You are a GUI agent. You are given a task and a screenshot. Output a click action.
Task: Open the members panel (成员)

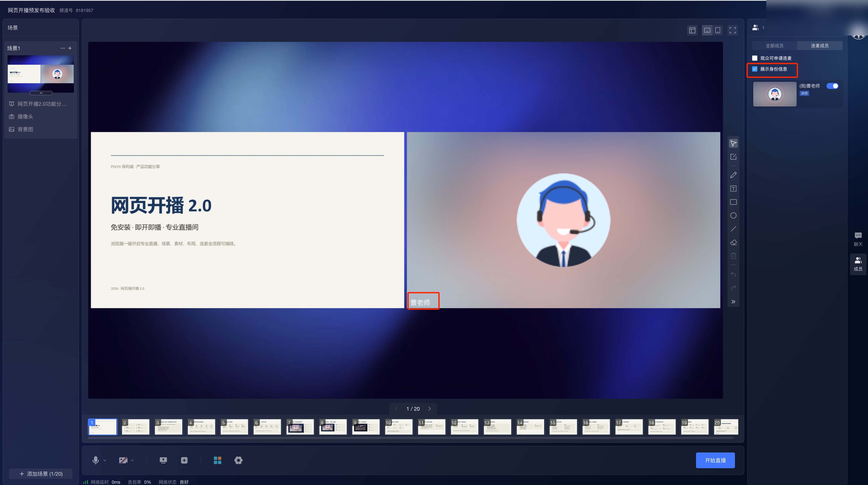(858, 264)
